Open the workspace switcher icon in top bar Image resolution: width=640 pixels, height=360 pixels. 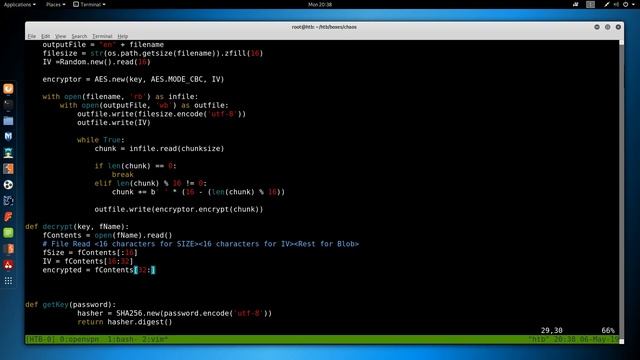[590, 4]
